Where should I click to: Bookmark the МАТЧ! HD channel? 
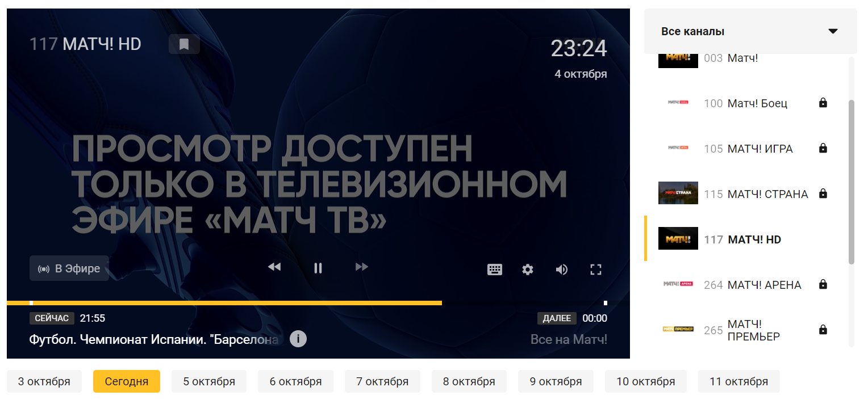click(184, 44)
